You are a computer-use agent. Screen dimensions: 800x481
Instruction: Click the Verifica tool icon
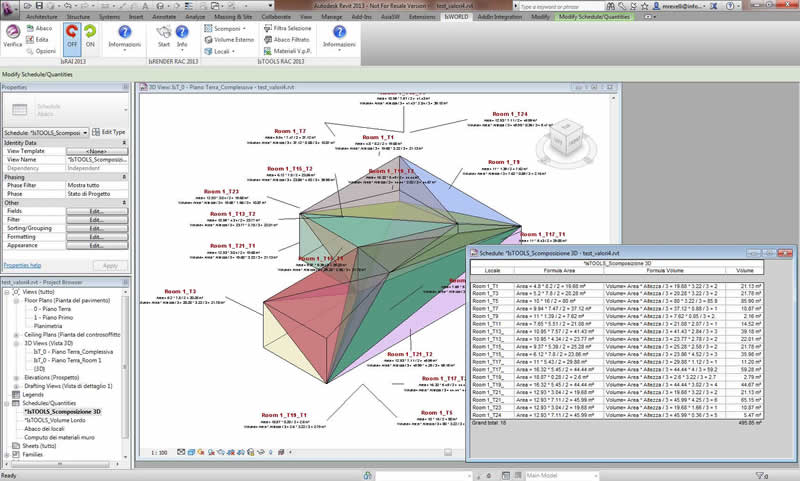pos(12,33)
